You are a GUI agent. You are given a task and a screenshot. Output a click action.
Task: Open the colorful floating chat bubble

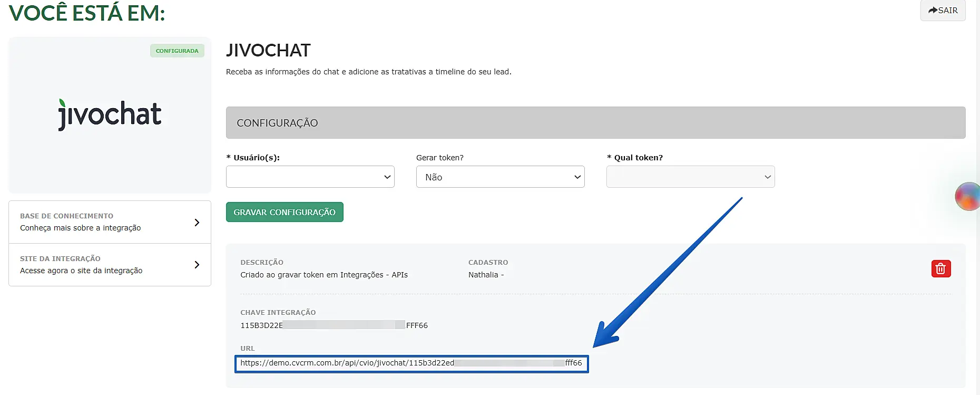tap(967, 196)
